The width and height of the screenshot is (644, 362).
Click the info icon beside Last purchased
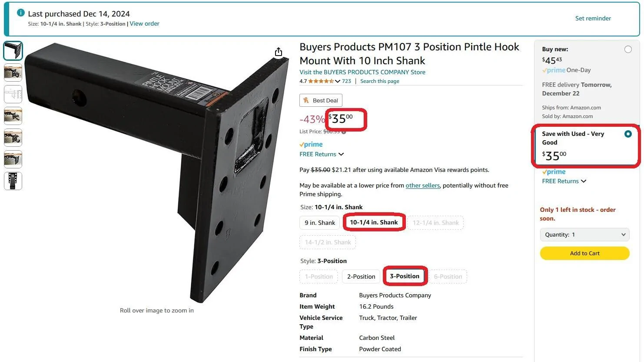click(x=20, y=13)
